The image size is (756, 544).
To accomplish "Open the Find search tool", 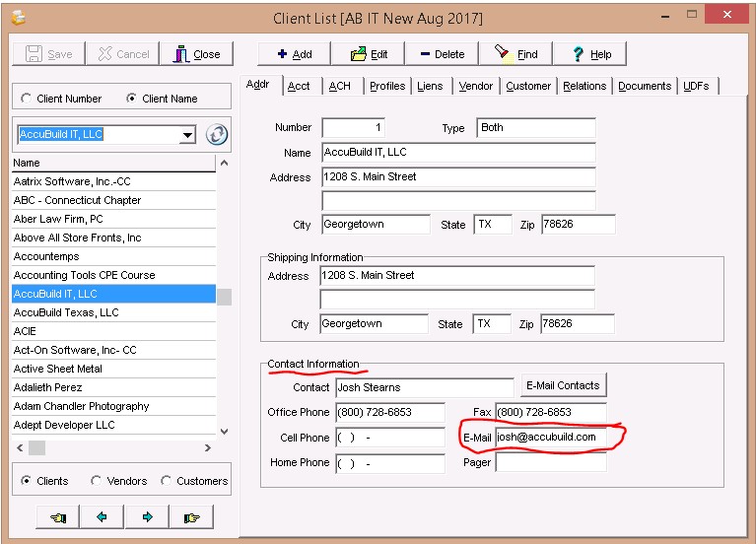I will click(x=516, y=53).
